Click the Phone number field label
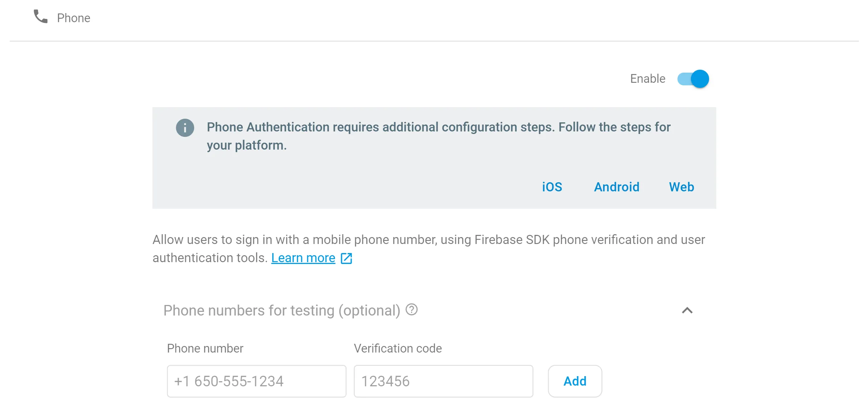The width and height of the screenshot is (868, 407). point(205,349)
